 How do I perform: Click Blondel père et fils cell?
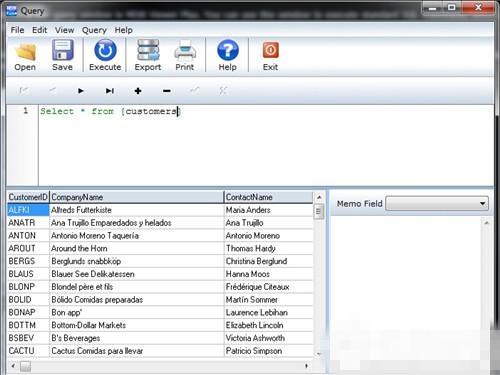[x=137, y=287]
